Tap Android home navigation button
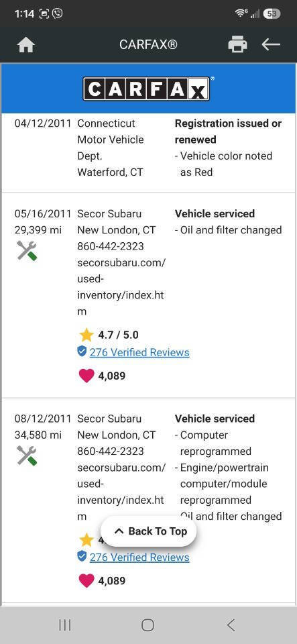Image resolution: width=297 pixels, height=644 pixels. [x=147, y=625]
